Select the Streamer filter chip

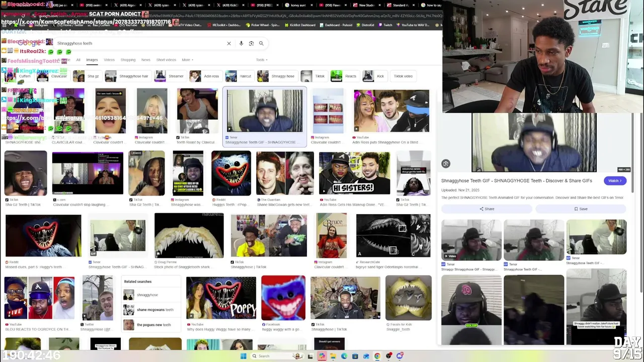point(170,76)
